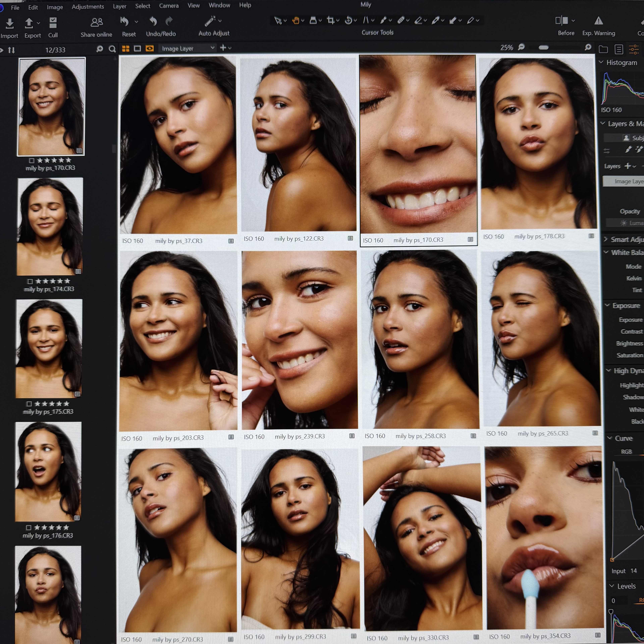Open the Export dropdown arrow
The width and height of the screenshot is (644, 644).
pyautogui.click(x=38, y=23)
